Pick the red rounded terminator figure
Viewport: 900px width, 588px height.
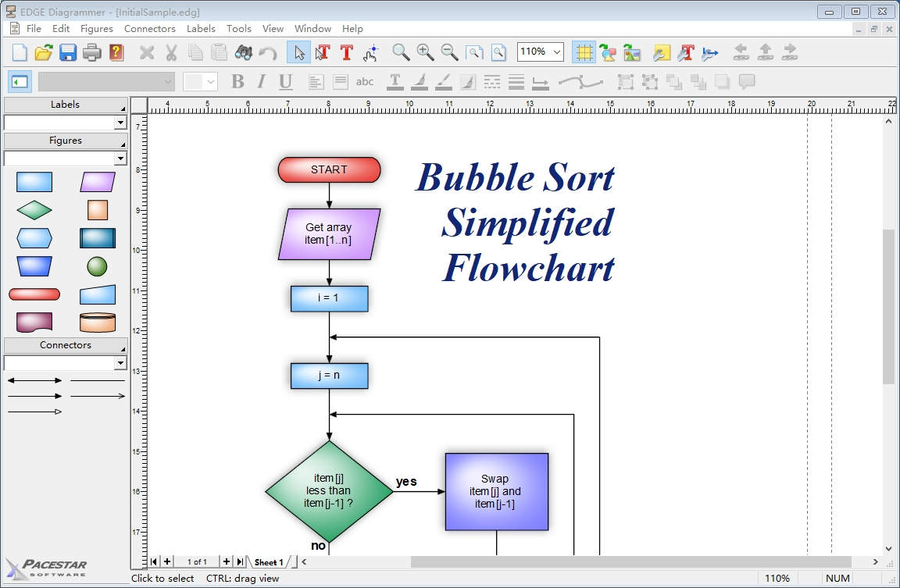tap(34, 294)
